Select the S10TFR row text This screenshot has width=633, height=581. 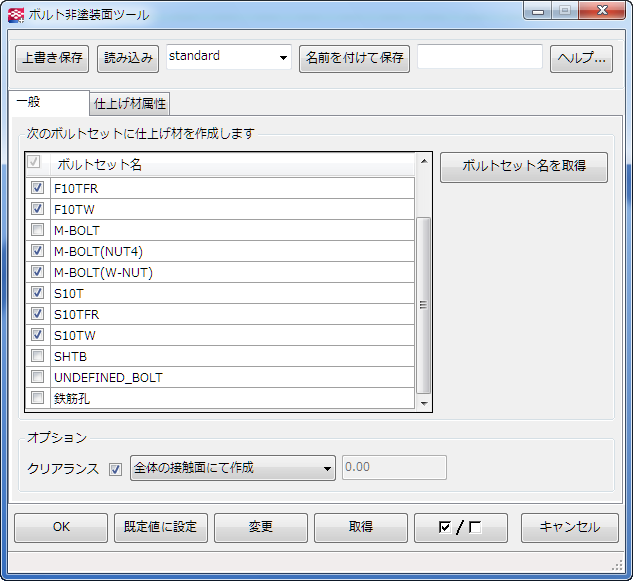click(77, 314)
